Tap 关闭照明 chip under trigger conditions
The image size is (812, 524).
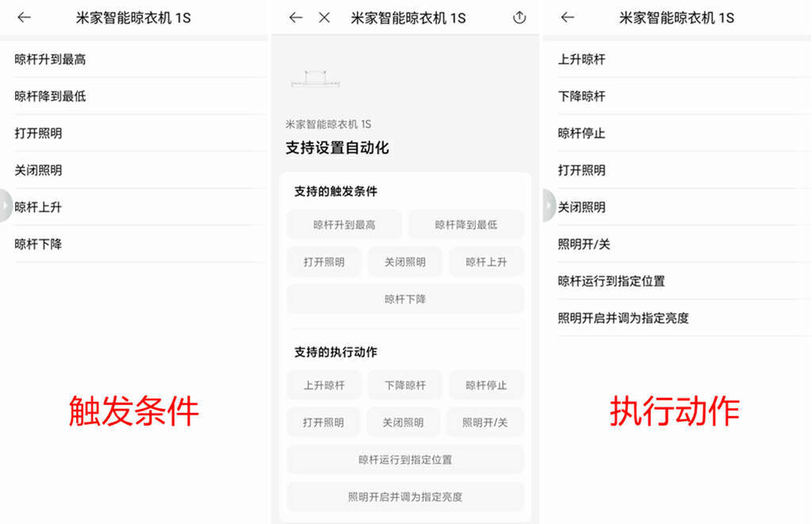[x=405, y=262]
